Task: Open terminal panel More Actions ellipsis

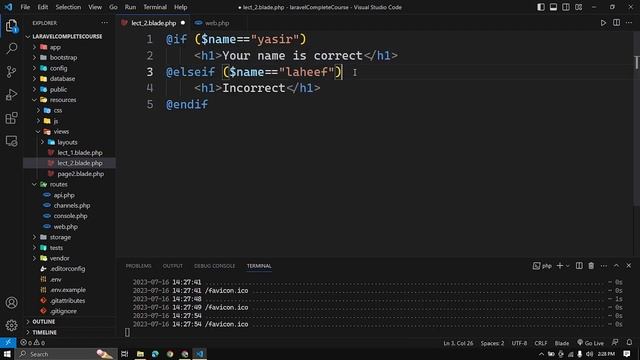Action: point(604,266)
